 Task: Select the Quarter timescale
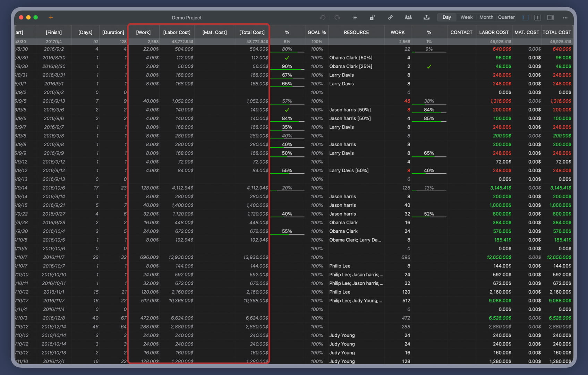tap(506, 17)
